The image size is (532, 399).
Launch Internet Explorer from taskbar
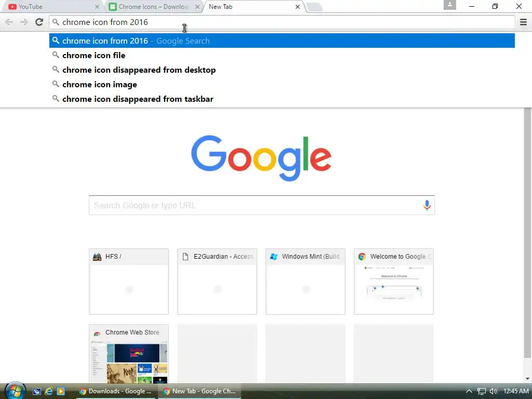coord(49,391)
